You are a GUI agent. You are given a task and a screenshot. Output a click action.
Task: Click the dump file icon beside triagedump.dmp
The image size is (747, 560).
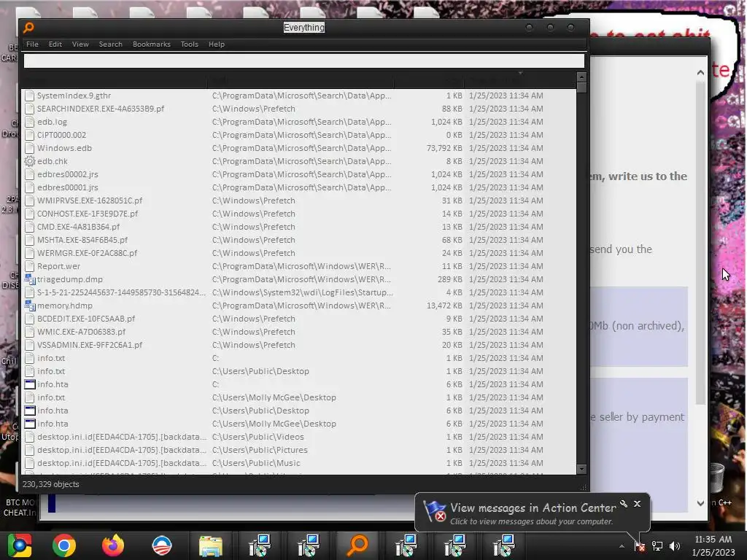click(29, 279)
